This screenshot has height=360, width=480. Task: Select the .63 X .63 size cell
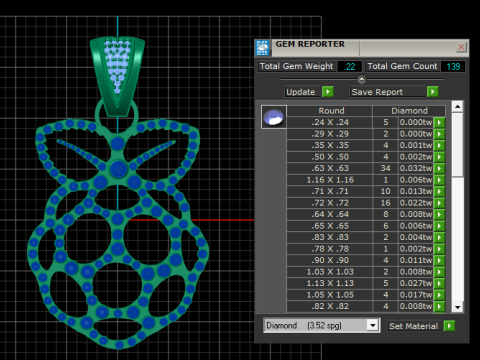tap(330, 168)
